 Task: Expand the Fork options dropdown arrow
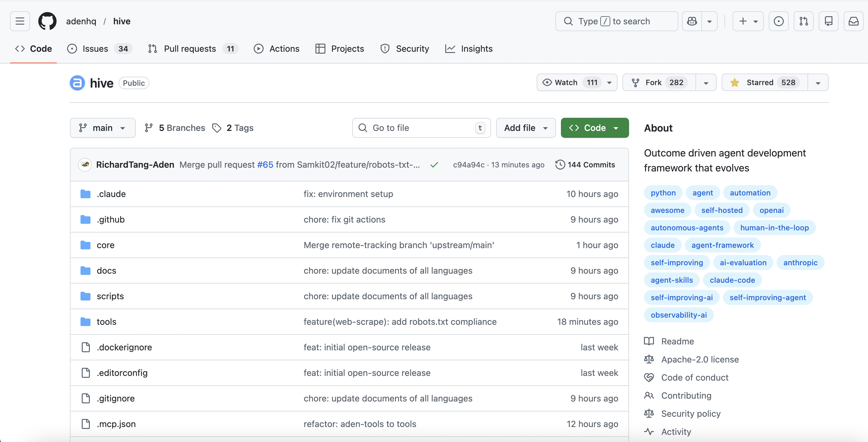706,83
